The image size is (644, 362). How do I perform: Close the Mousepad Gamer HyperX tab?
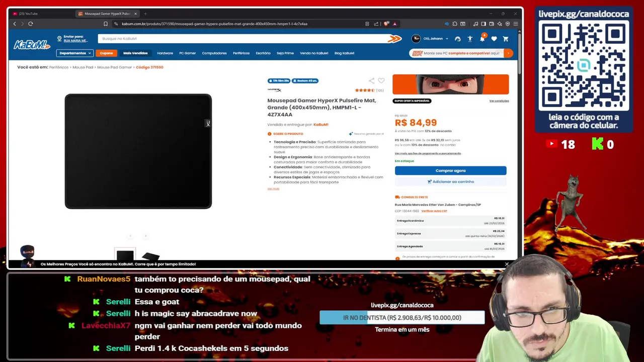pos(135,14)
